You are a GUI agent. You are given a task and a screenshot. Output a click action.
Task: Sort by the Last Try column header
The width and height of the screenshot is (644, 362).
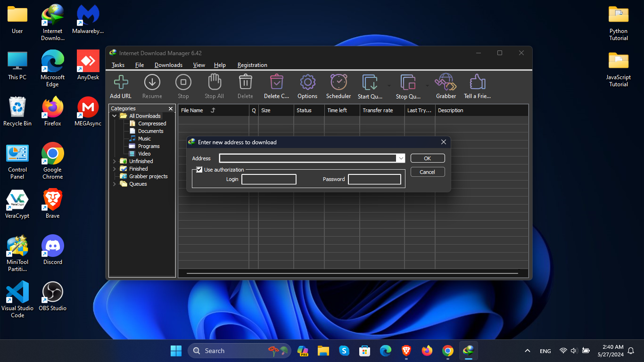click(x=420, y=110)
